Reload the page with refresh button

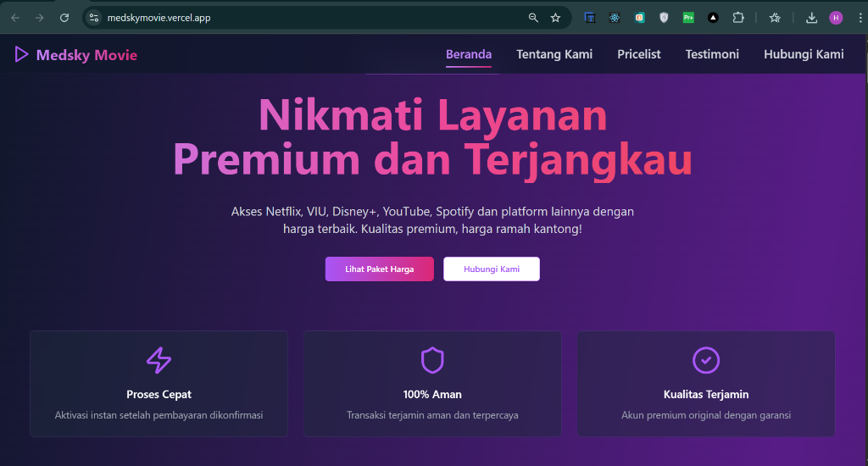[64, 17]
